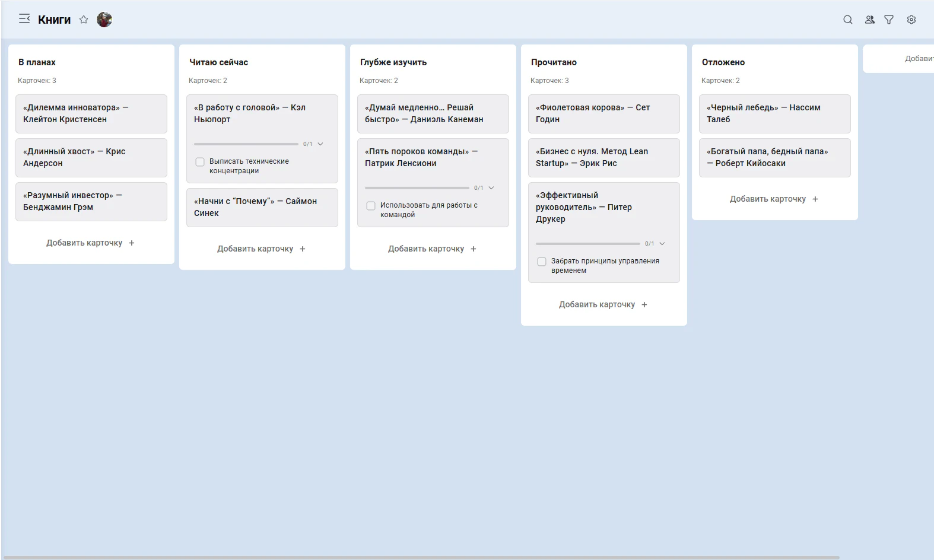Screen dimensions: 934x560
Task: Click the 'Глубже изучить' column title
Action: [393, 62]
